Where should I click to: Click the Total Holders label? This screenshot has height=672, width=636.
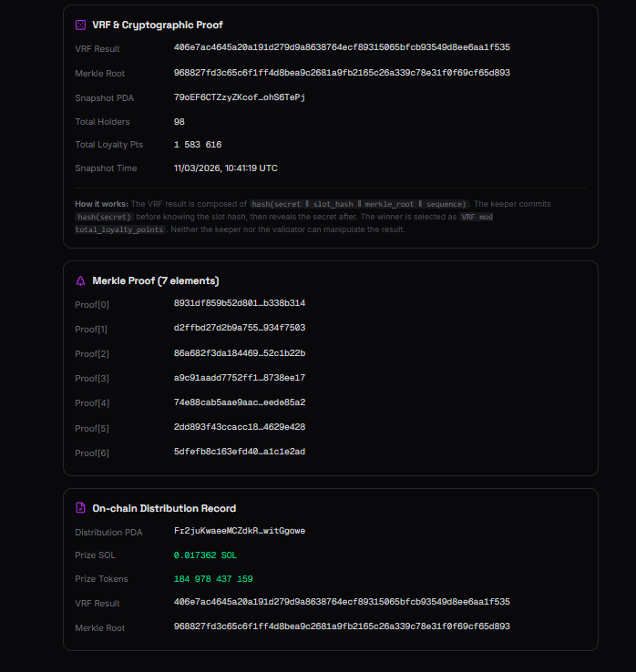(x=102, y=122)
